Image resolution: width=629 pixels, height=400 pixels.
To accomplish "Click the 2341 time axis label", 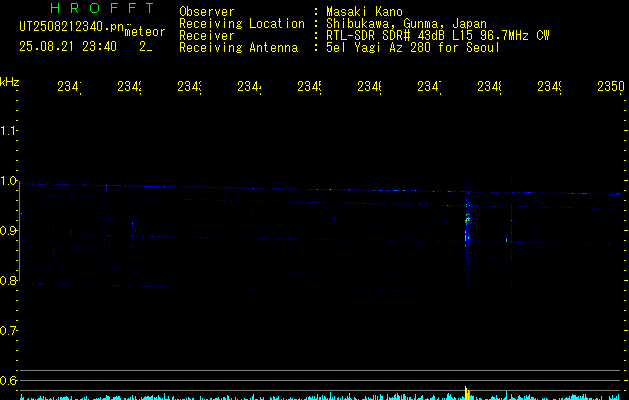I will pos(69,86).
